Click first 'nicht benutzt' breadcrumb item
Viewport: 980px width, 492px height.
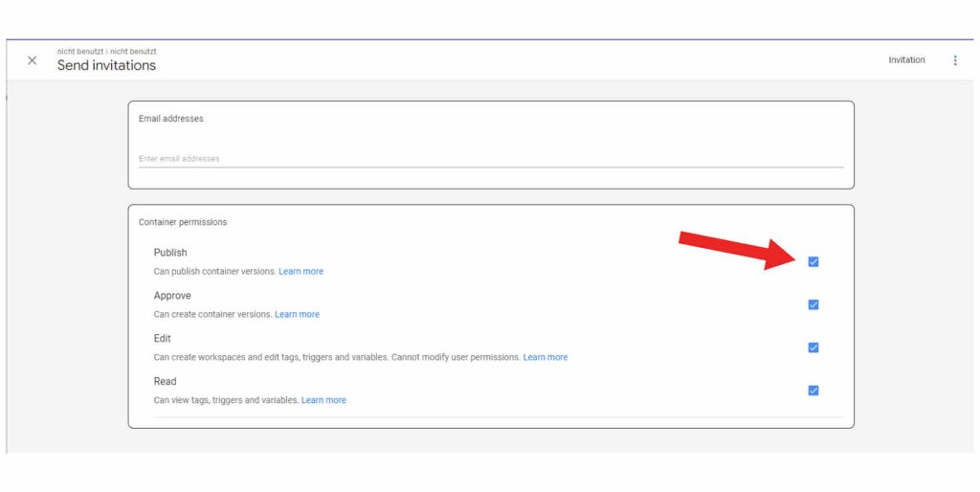pyautogui.click(x=79, y=51)
